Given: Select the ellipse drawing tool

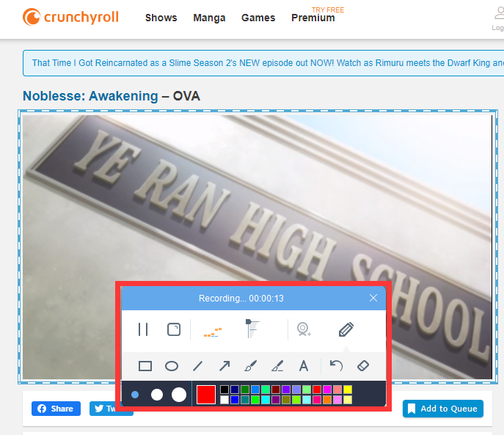Looking at the screenshot, I should (x=172, y=366).
